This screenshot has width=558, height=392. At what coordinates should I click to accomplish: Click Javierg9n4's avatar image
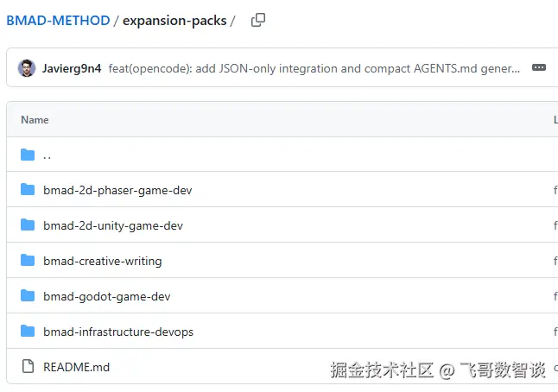(x=27, y=68)
